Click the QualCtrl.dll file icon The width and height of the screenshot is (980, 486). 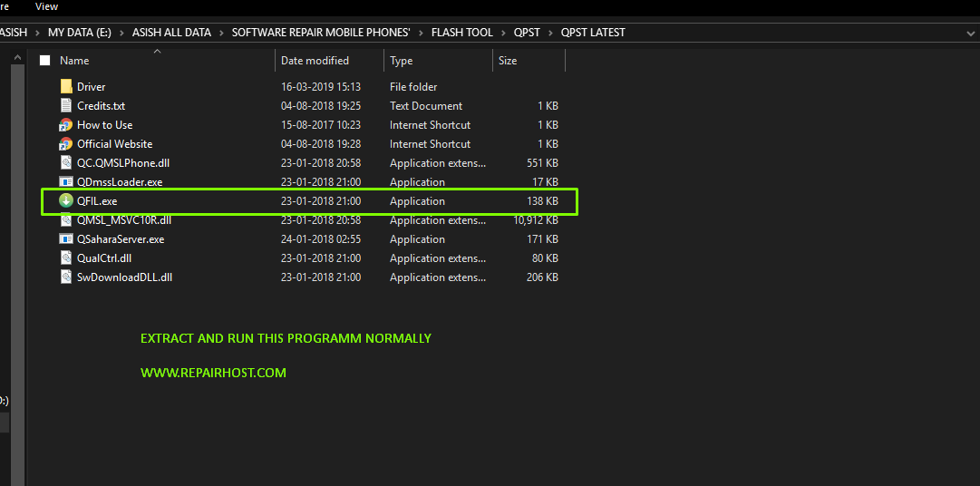(x=66, y=258)
